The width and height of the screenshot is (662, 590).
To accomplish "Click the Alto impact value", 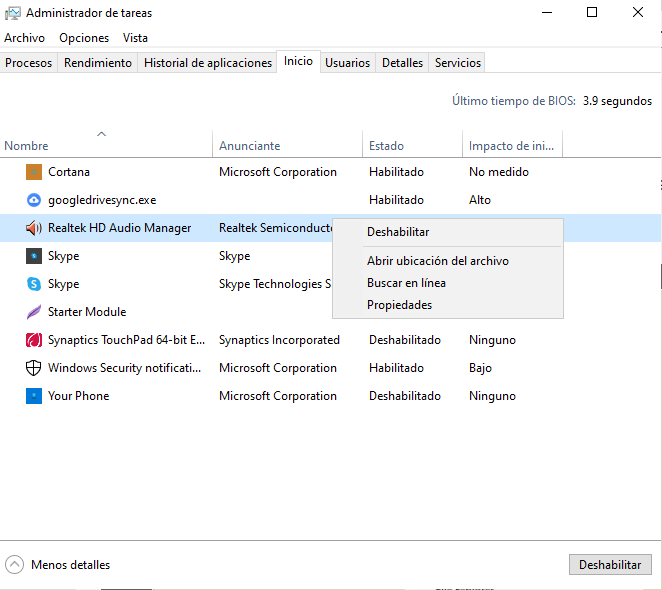I will click(480, 200).
